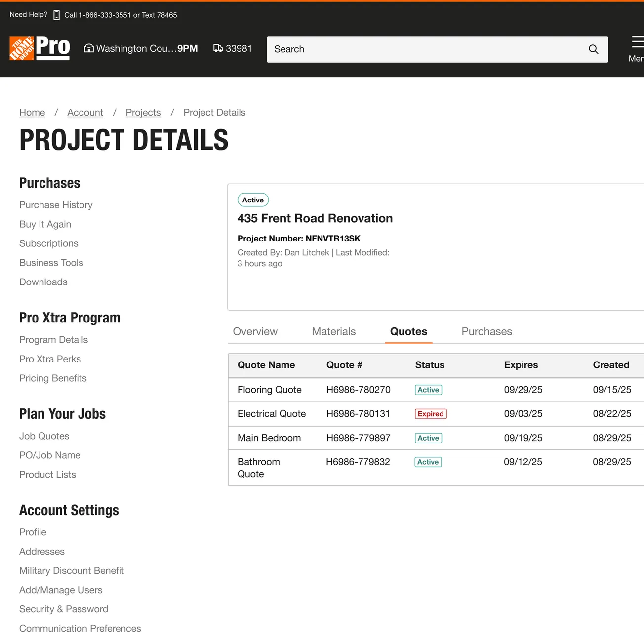Open the Purchases tab of the project
Screen dimensions: 644x644
click(x=486, y=331)
